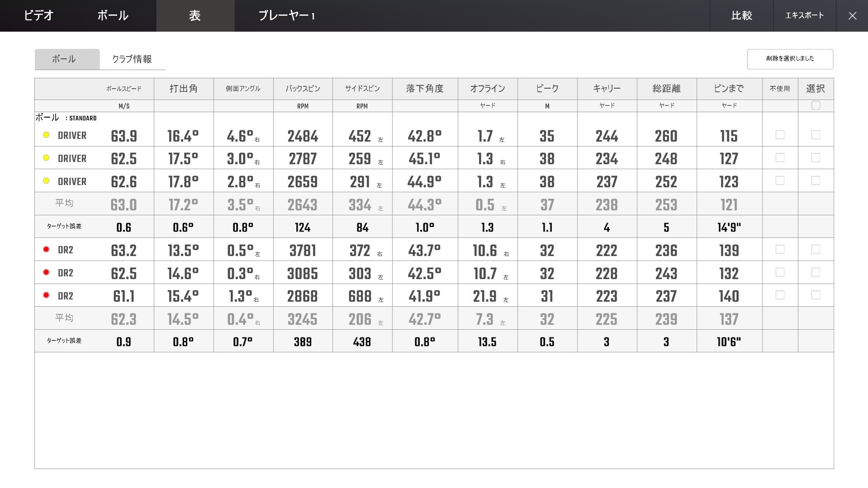868x488 pixels.
Task: Select the ボール sub-tab above the table
Action: click(x=64, y=59)
